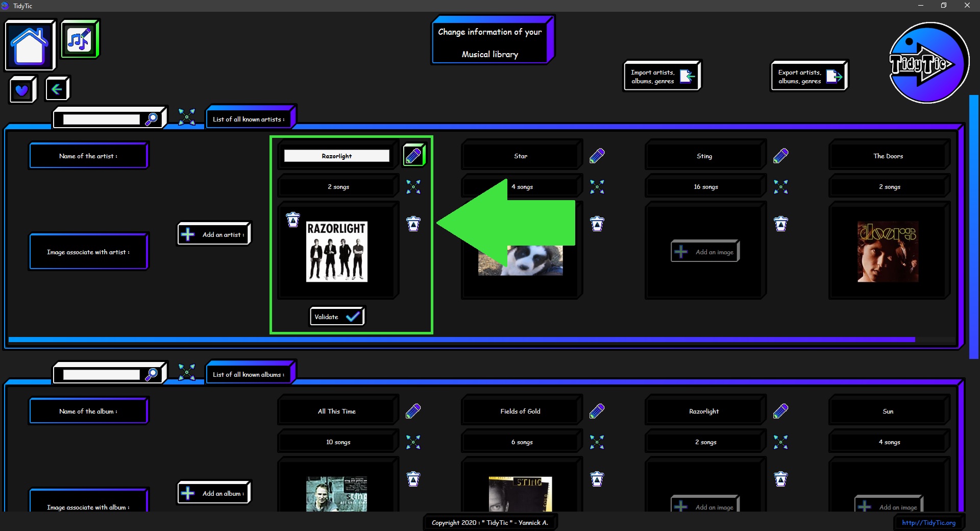Screen dimensions: 980x531
Task: Edit the Fields of Gold album name
Action: coord(597,411)
